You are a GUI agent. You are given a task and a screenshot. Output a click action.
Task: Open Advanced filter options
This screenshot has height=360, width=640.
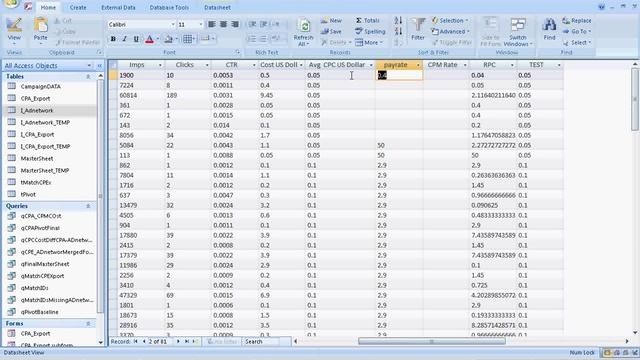pyautogui.click(x=451, y=31)
